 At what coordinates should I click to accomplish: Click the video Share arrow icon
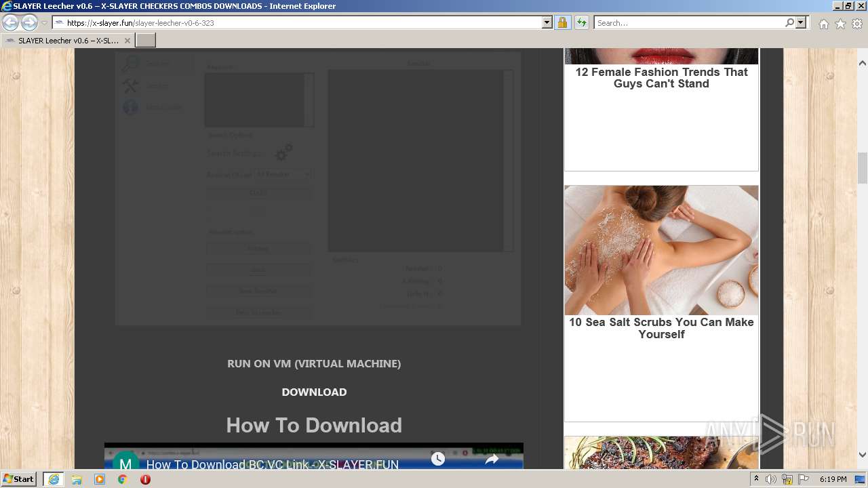[492, 459]
